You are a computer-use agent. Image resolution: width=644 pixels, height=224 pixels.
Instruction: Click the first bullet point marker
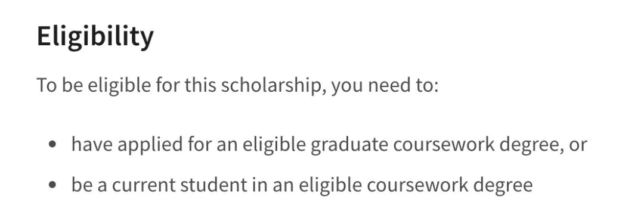(x=52, y=144)
